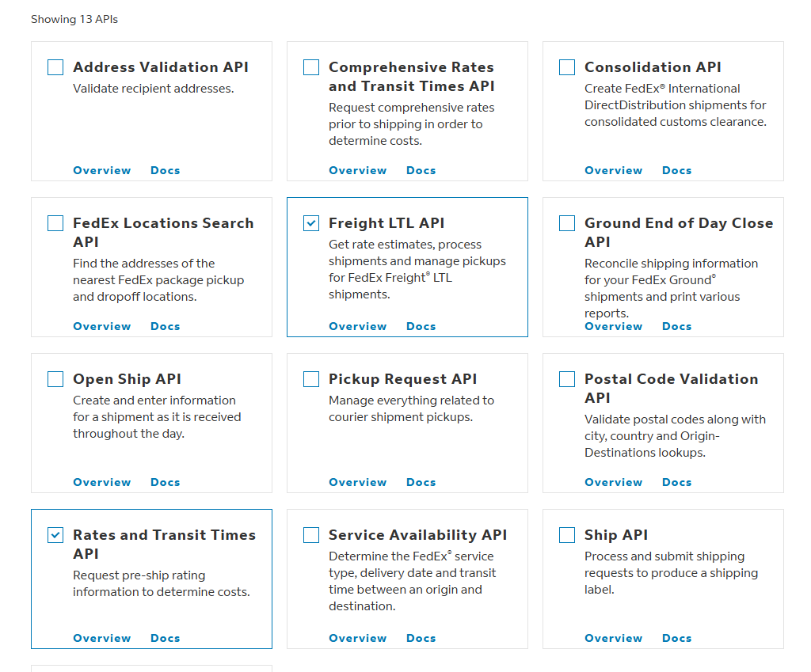
Task: Open Docs for Rates and Transit Times API
Action: click(x=165, y=638)
